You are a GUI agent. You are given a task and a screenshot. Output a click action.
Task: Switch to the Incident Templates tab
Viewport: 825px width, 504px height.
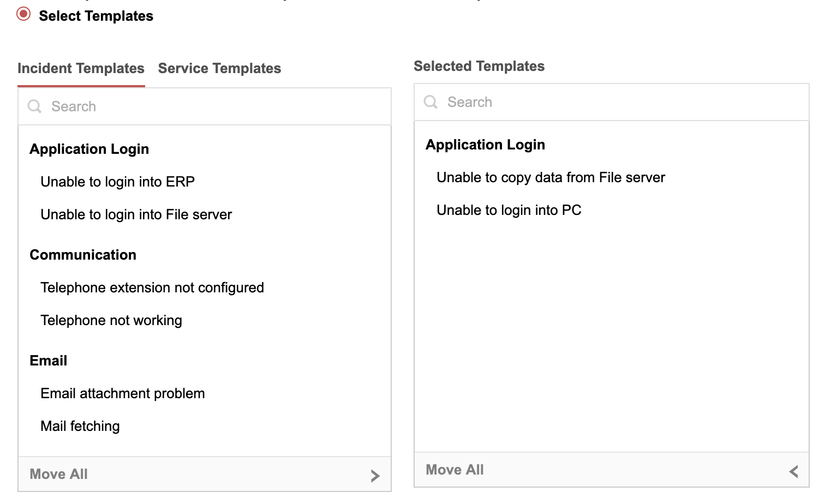[x=81, y=69]
